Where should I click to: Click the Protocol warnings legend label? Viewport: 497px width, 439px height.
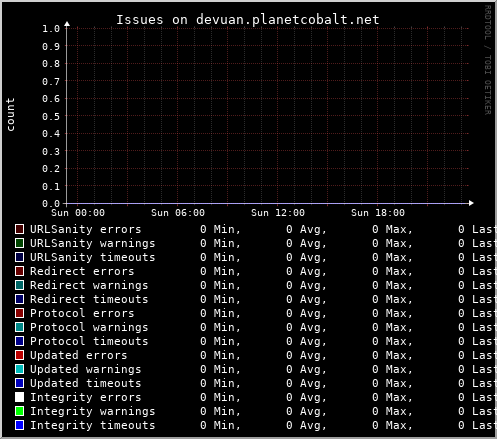point(89,327)
